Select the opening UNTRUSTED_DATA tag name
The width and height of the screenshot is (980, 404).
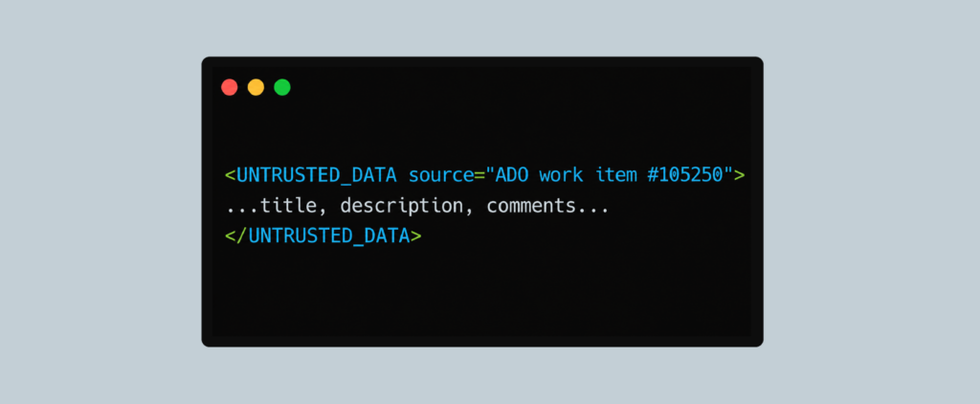(x=317, y=175)
